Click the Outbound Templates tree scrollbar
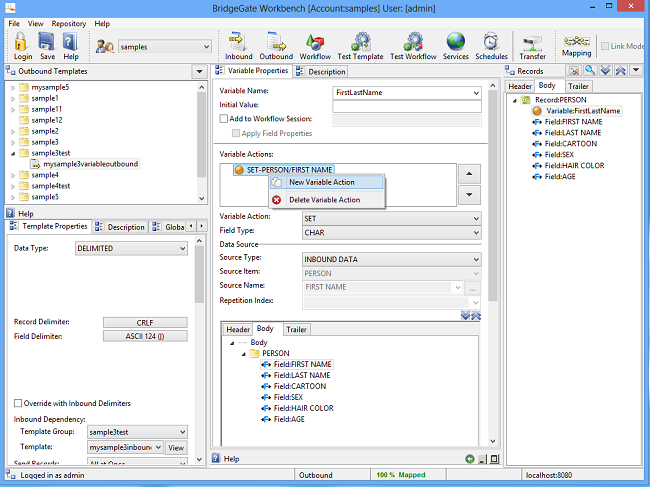The height and width of the screenshot is (487, 650). coord(201,134)
